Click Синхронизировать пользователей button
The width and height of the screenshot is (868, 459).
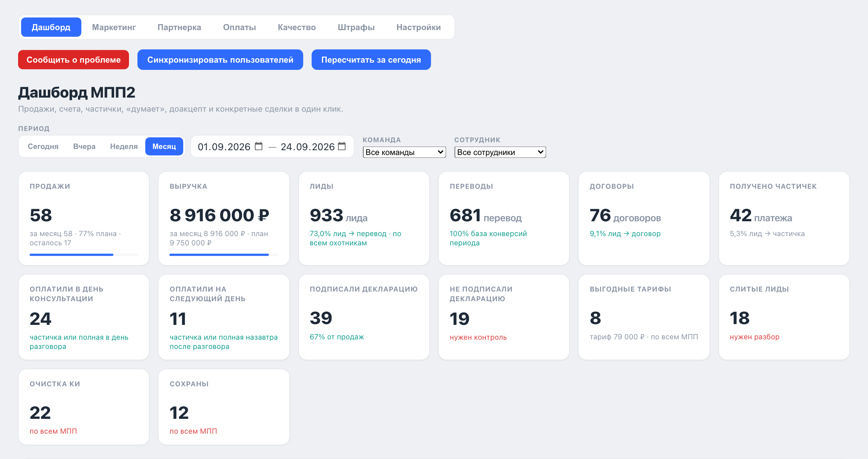[220, 60]
